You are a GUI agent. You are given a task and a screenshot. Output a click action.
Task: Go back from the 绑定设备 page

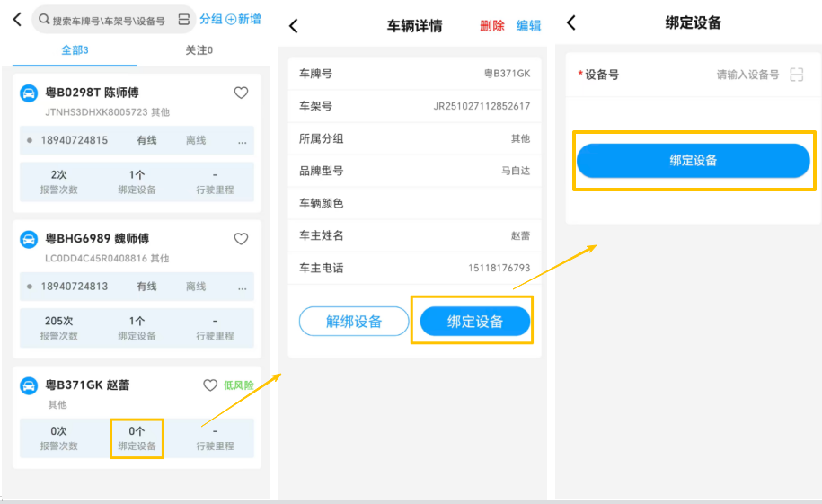click(571, 23)
